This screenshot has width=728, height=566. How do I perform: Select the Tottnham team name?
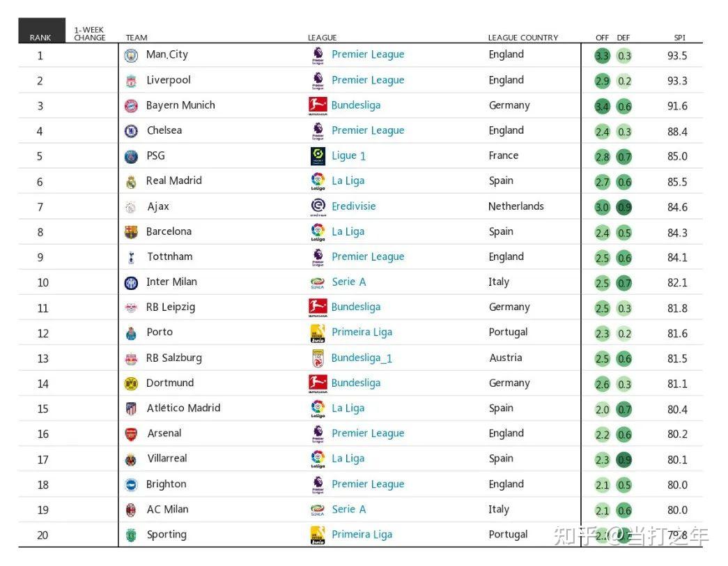(x=169, y=257)
